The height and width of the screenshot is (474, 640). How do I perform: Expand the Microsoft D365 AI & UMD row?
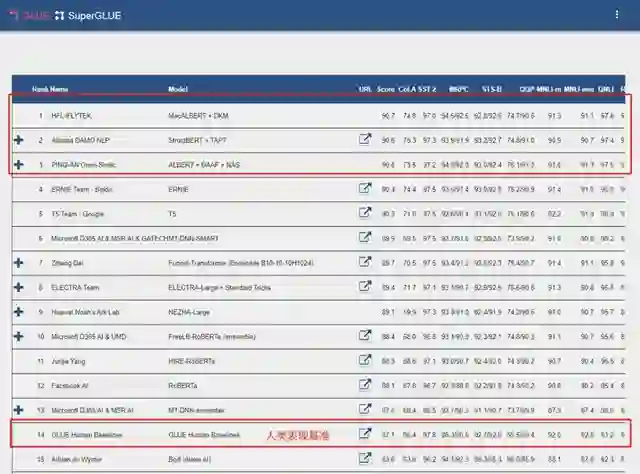point(18,336)
